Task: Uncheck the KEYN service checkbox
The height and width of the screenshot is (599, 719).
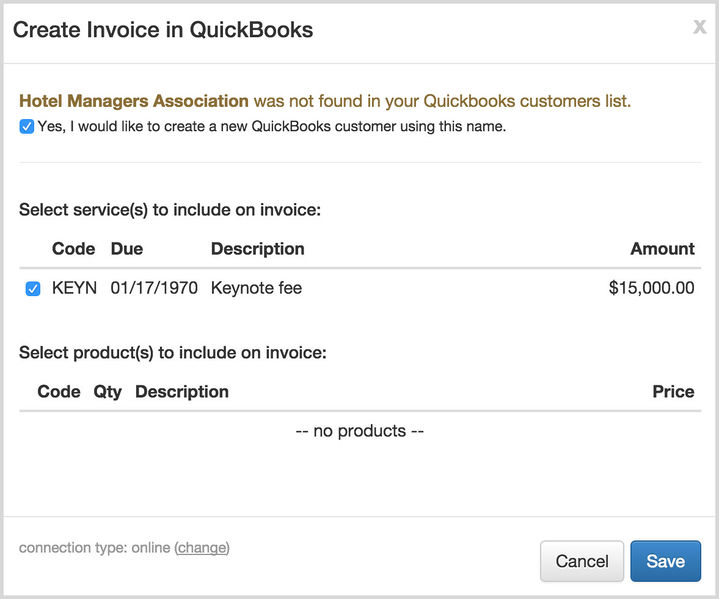Action: point(33,289)
